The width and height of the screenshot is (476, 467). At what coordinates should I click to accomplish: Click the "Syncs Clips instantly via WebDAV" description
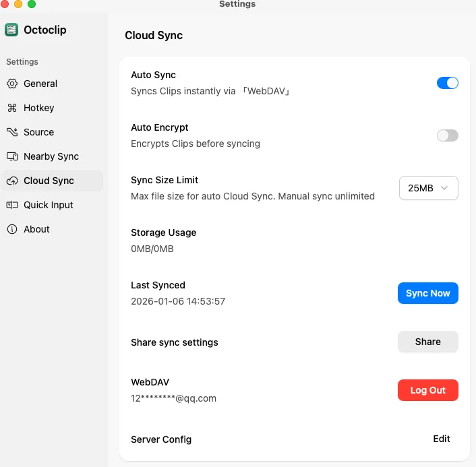click(x=210, y=91)
